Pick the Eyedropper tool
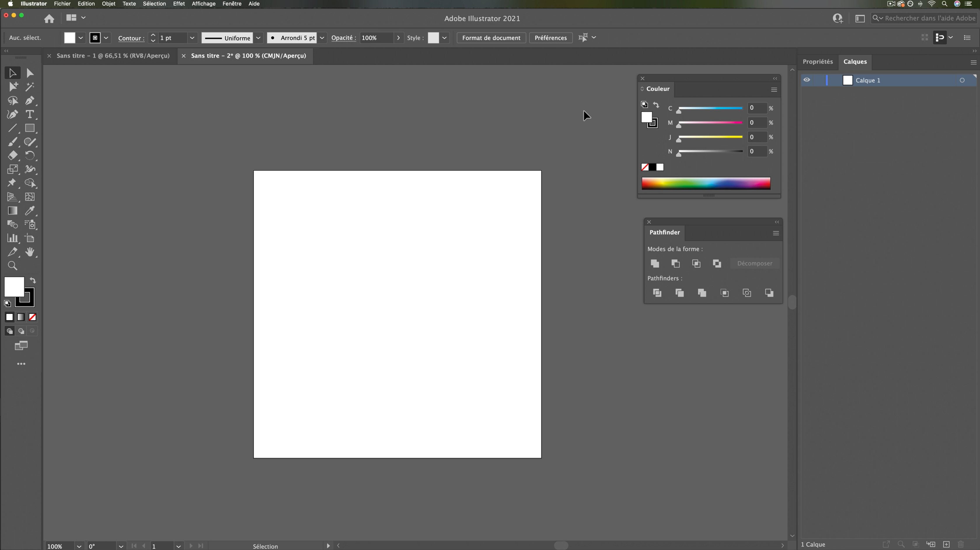The image size is (980, 550). 30,211
